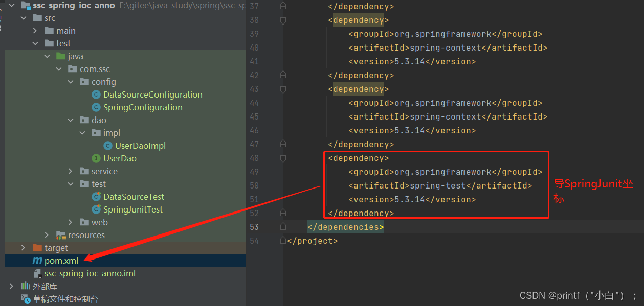Click the DataSourceTest class icon
The height and width of the screenshot is (306, 644).
click(x=96, y=196)
